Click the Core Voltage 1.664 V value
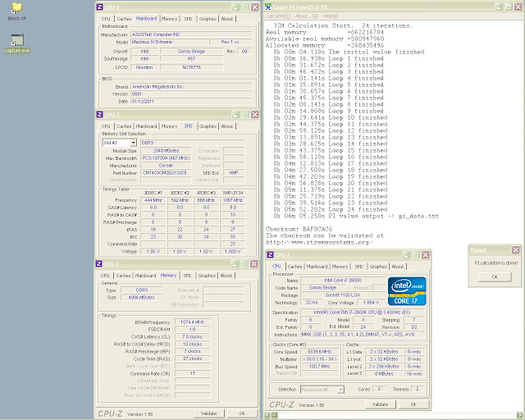The height and width of the screenshot is (420, 525). [x=371, y=303]
